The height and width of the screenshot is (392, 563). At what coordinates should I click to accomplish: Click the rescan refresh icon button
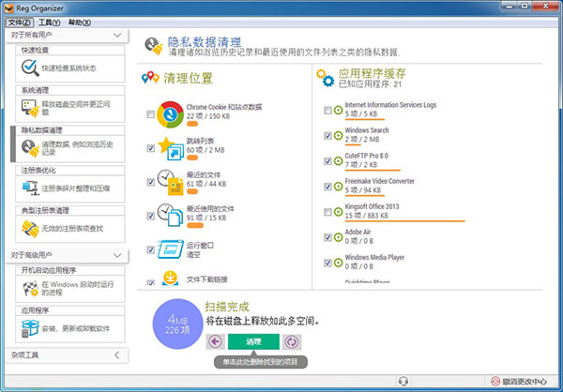pyautogui.click(x=292, y=341)
